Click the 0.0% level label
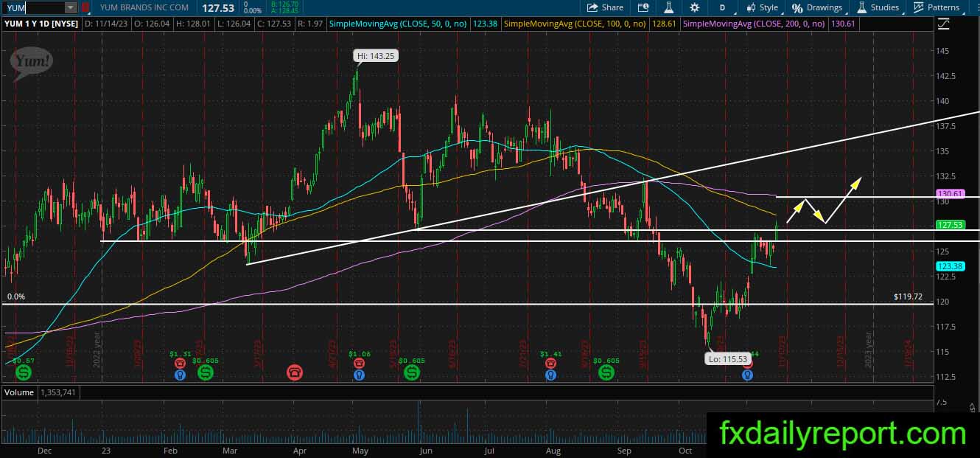The height and width of the screenshot is (458, 980). (x=15, y=296)
